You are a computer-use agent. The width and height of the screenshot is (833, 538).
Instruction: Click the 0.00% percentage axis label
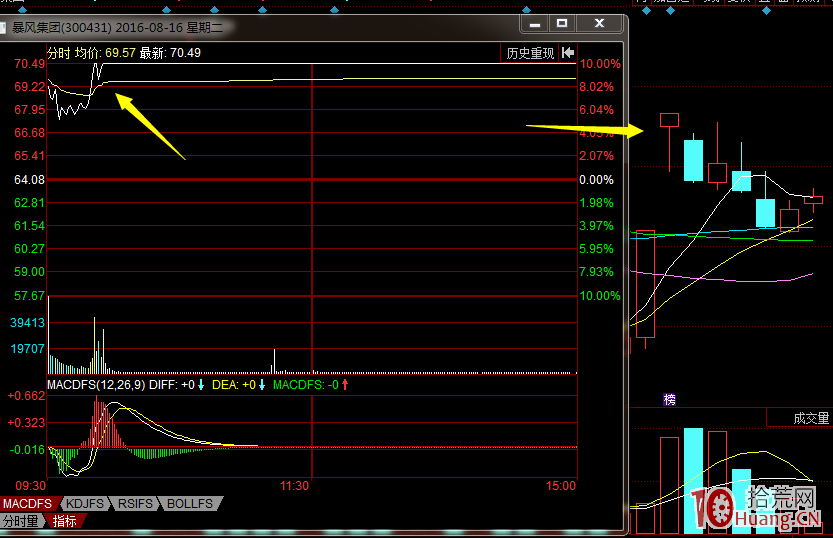[x=596, y=180]
